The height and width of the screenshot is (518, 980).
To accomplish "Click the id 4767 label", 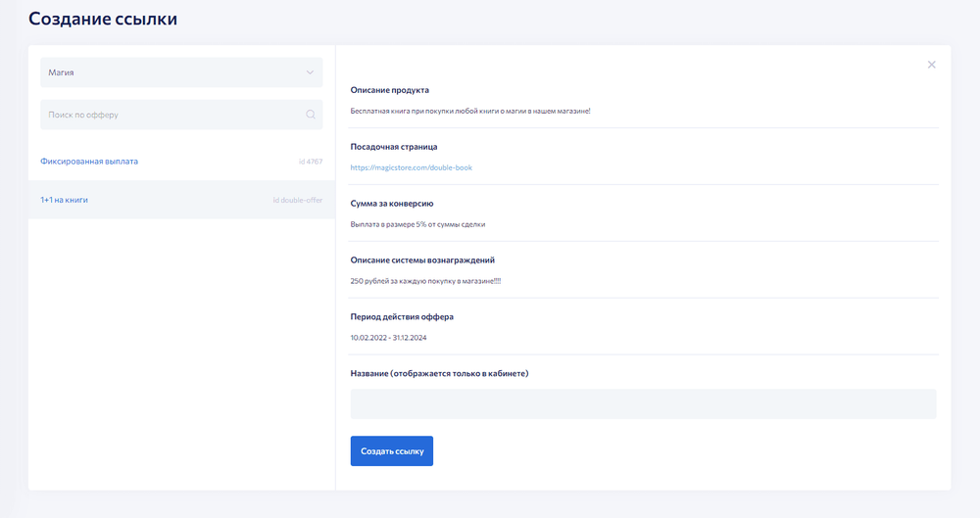I will [x=311, y=162].
